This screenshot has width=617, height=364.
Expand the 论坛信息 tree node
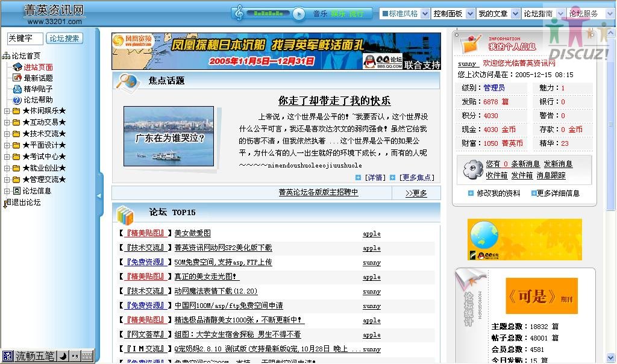tap(7, 191)
